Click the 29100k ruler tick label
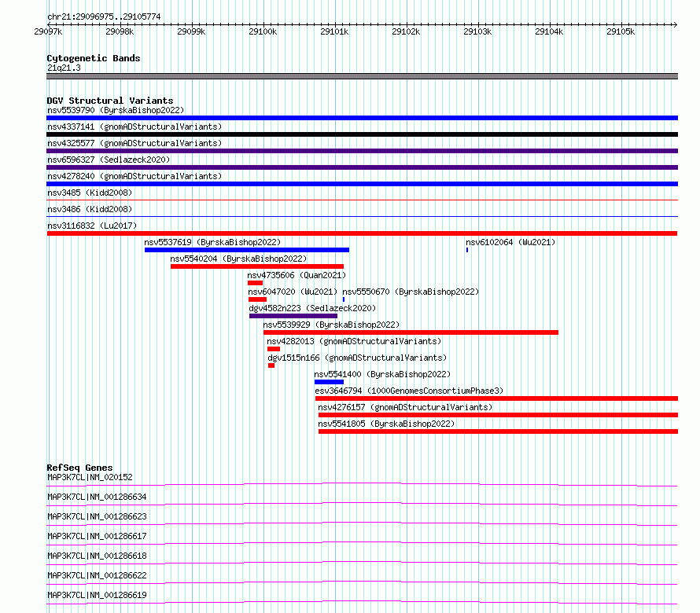Image resolution: width=700 pixels, height=613 pixels. click(263, 31)
